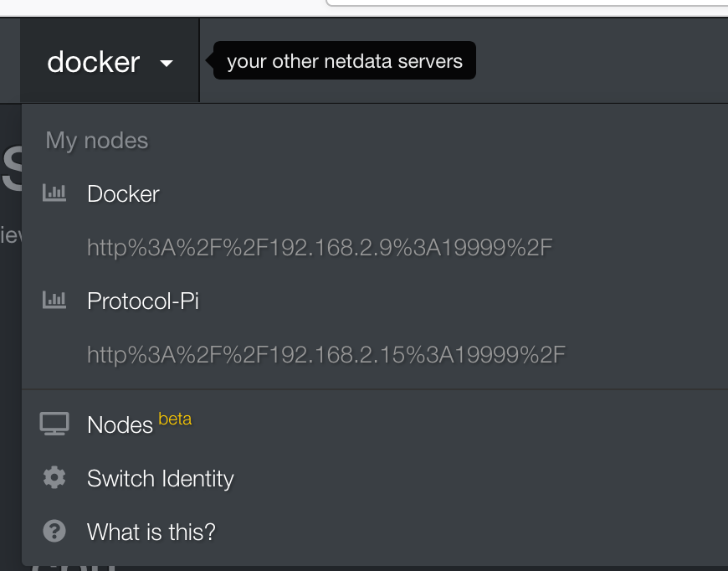Click the caret next to docker
The image size is (728, 571).
[167, 63]
